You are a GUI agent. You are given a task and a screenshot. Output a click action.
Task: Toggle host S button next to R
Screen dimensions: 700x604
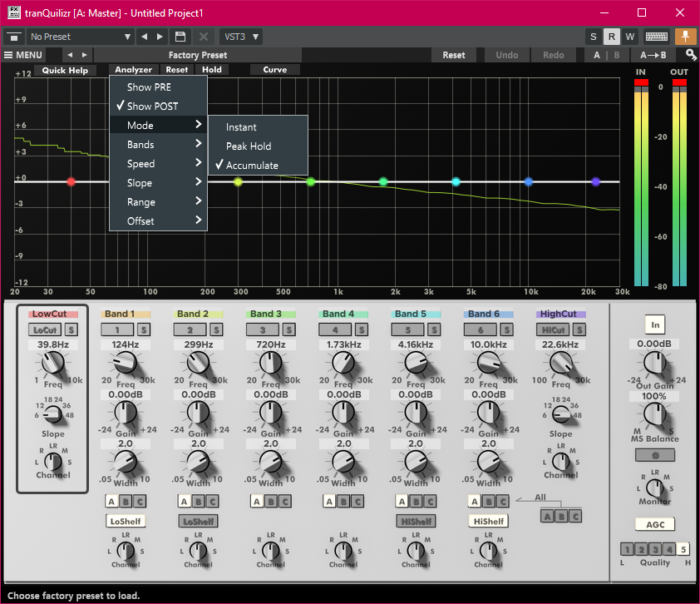(594, 37)
